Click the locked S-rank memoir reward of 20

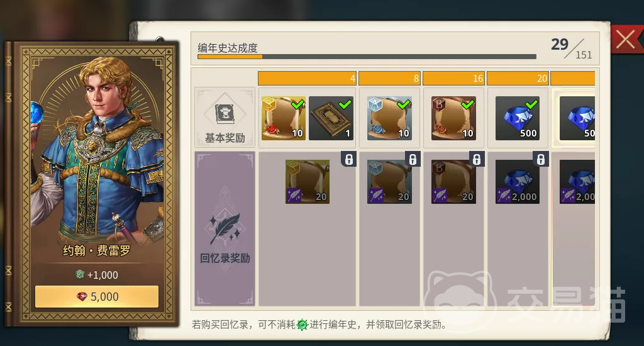pos(308,182)
